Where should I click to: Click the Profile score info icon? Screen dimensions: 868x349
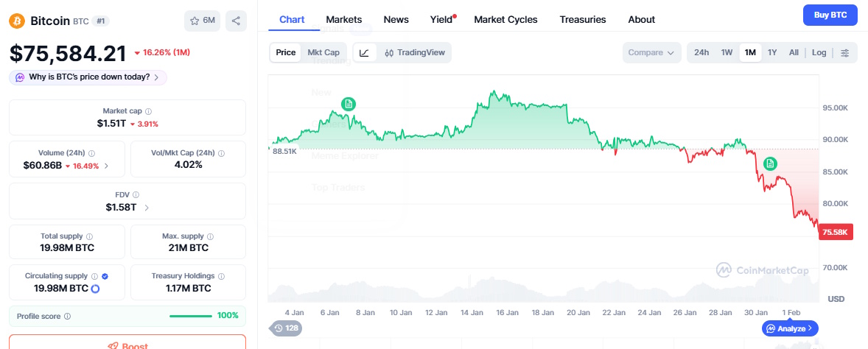click(67, 316)
